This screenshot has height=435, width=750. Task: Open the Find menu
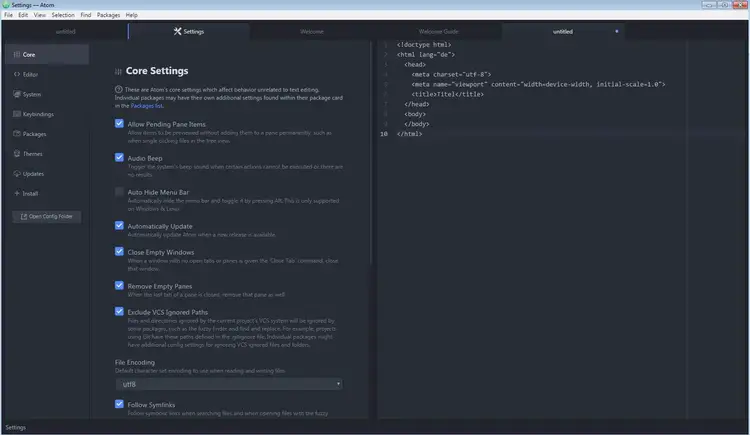(x=86, y=15)
